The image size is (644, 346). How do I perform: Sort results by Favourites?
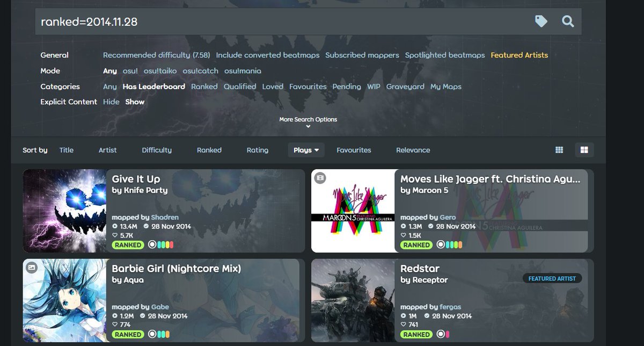pos(354,150)
